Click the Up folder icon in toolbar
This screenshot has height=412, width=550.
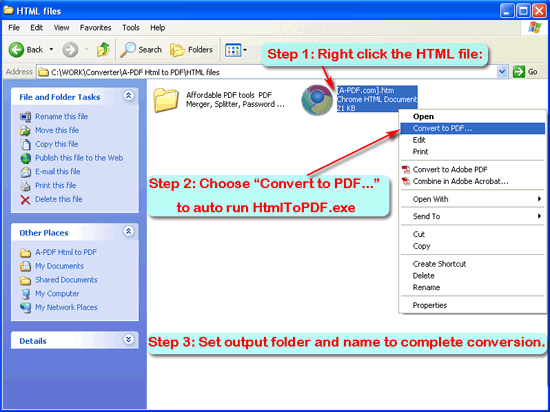[103, 50]
